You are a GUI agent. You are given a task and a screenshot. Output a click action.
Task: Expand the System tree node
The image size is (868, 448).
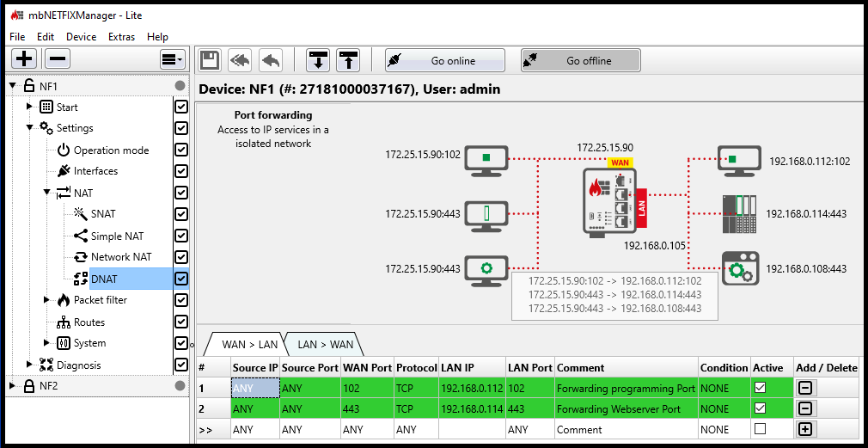(47, 343)
